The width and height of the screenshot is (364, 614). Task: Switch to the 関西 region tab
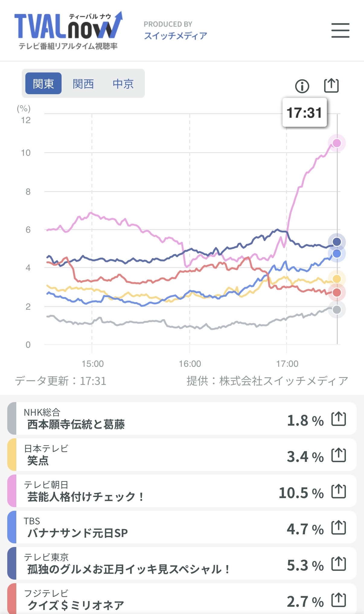tap(83, 84)
